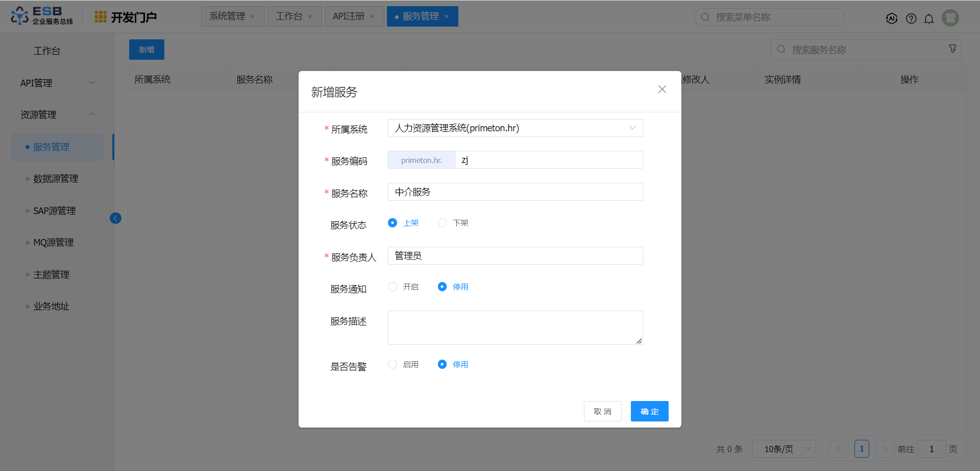Image resolution: width=980 pixels, height=471 pixels.
Task: Click the notification bell icon
Action: [x=929, y=18]
